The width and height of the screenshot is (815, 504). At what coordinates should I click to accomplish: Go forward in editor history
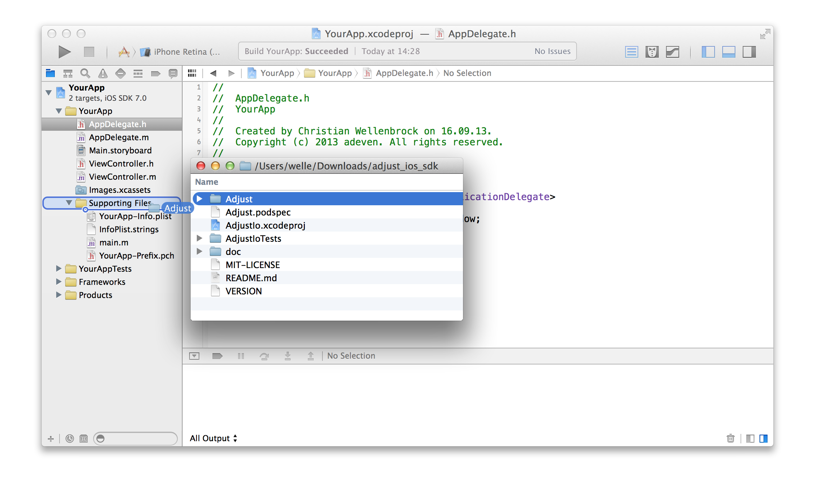(x=231, y=73)
